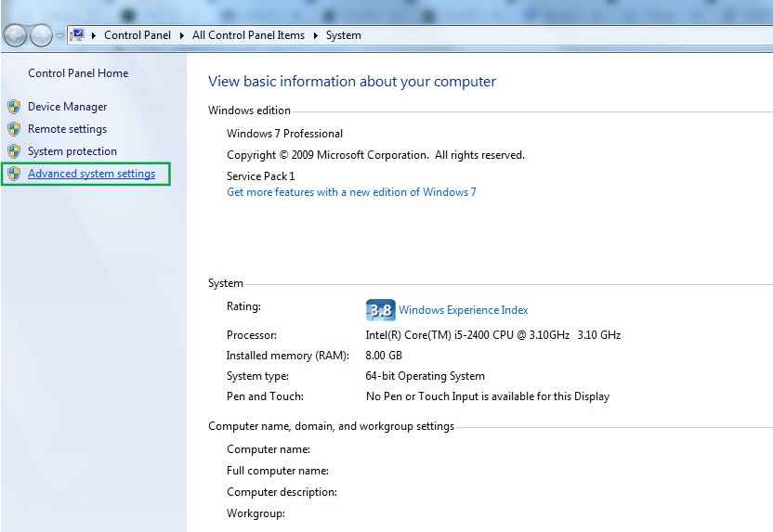
Task: Click the 3.8 rating score badge
Action: click(x=380, y=310)
